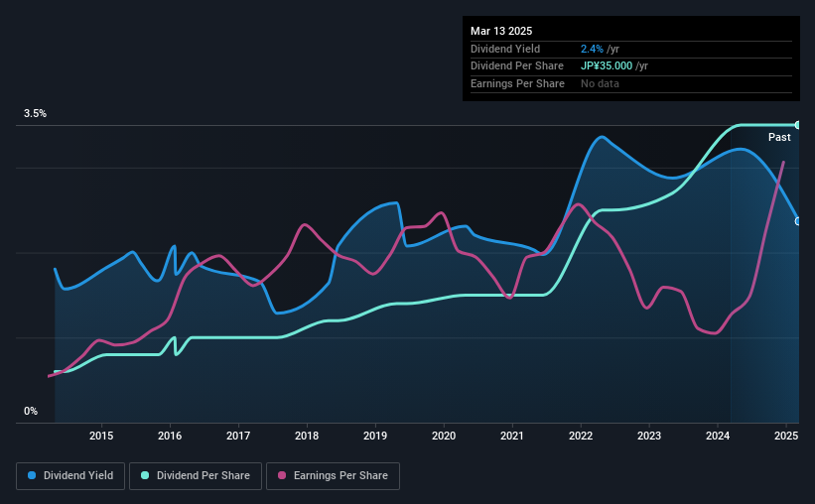Toggle the Earnings Per Share legend button
815x504 pixels.
click(333, 476)
